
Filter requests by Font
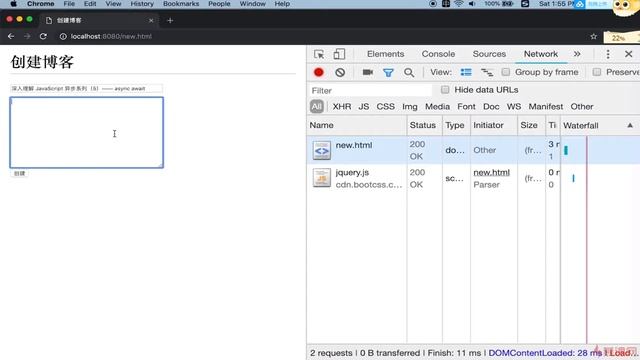click(466, 107)
